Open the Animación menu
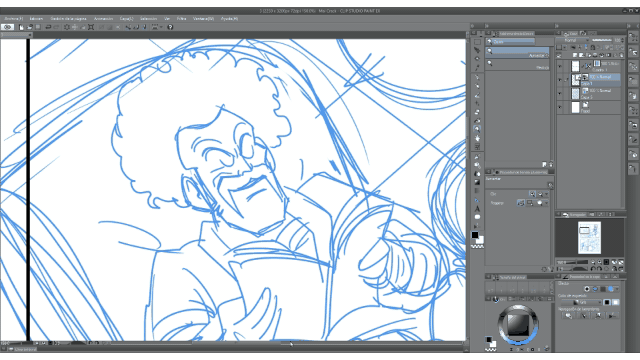640x360 pixels. coord(103,19)
